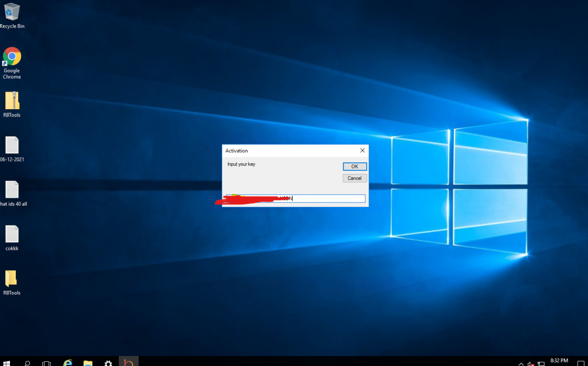Screen dimensions: 588x366
Task: Open Windows Search
Action: pos(26,362)
